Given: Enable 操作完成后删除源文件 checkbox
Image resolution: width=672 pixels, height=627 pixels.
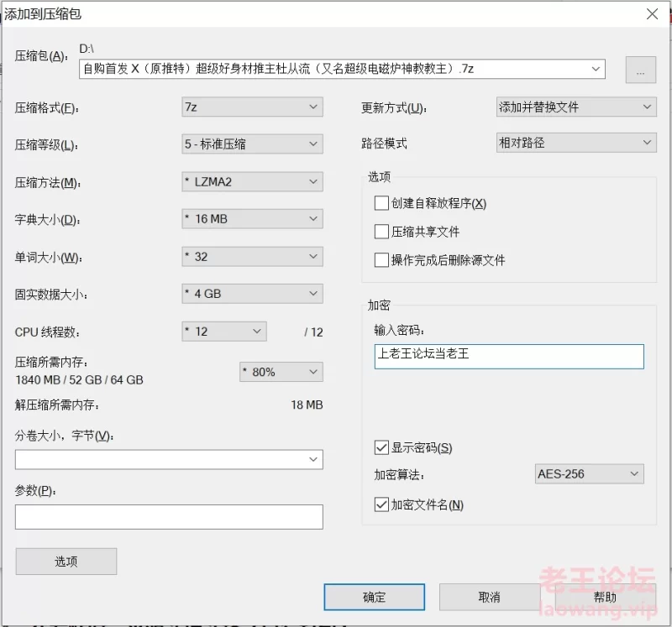Looking at the screenshot, I should pyautogui.click(x=382, y=260).
